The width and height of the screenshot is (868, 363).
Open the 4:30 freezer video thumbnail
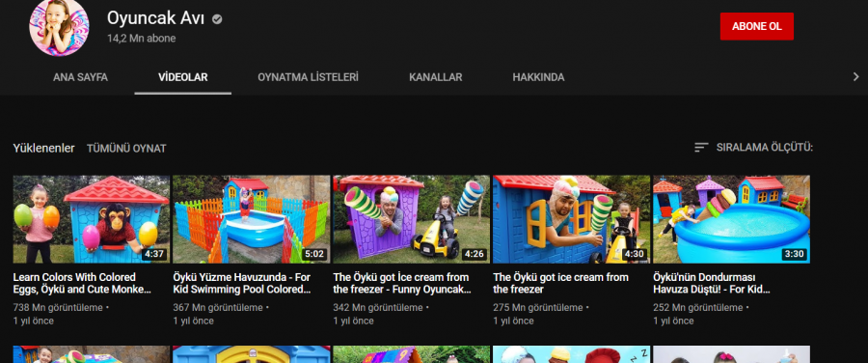pos(571,219)
